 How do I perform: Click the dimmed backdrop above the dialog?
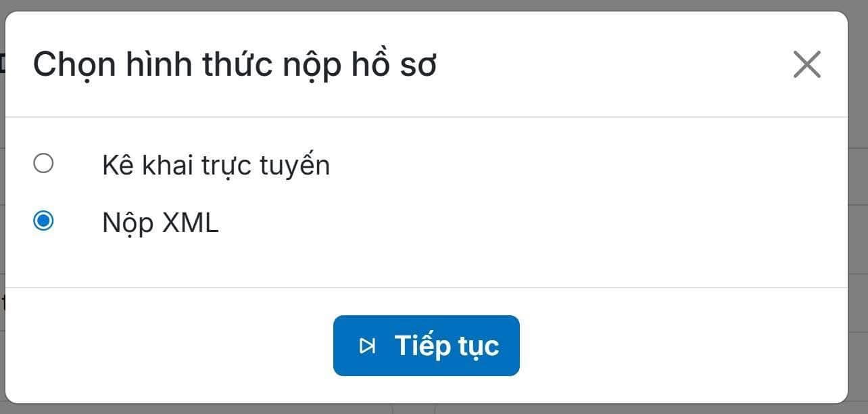(x=433, y=5)
